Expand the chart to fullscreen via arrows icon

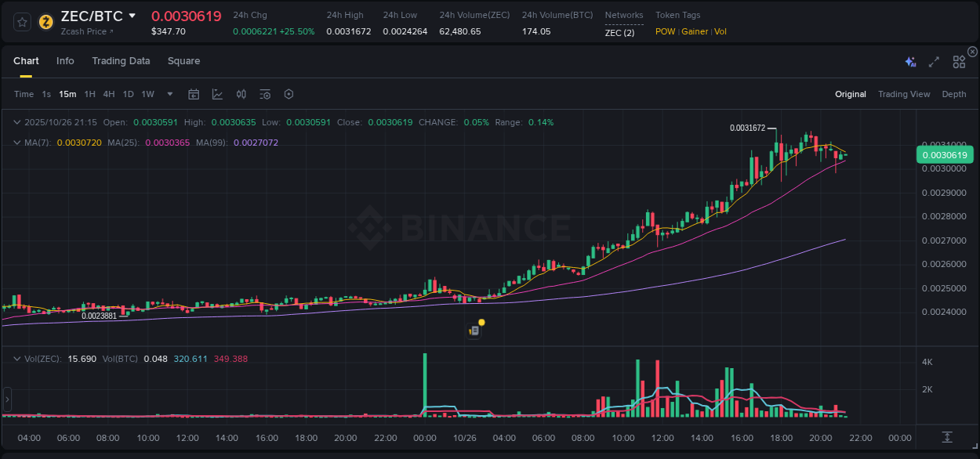click(x=933, y=61)
